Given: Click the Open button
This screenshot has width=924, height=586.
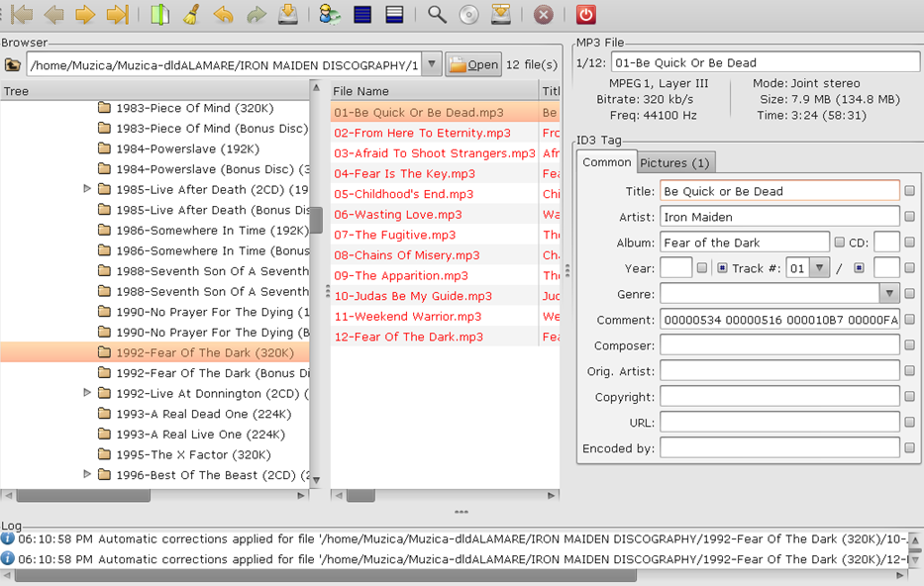Looking at the screenshot, I should click(473, 64).
